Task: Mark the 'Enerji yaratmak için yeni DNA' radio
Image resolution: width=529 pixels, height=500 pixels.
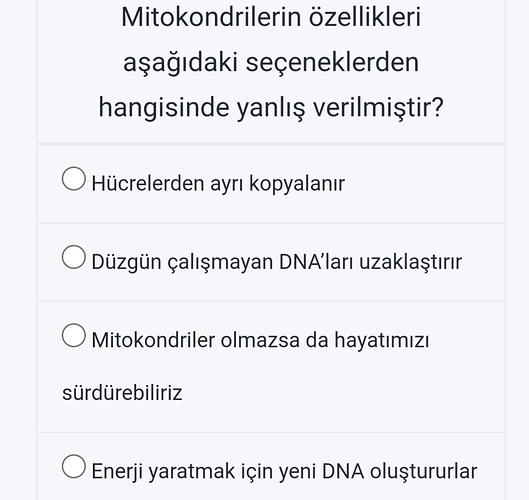Action: pos(74,466)
